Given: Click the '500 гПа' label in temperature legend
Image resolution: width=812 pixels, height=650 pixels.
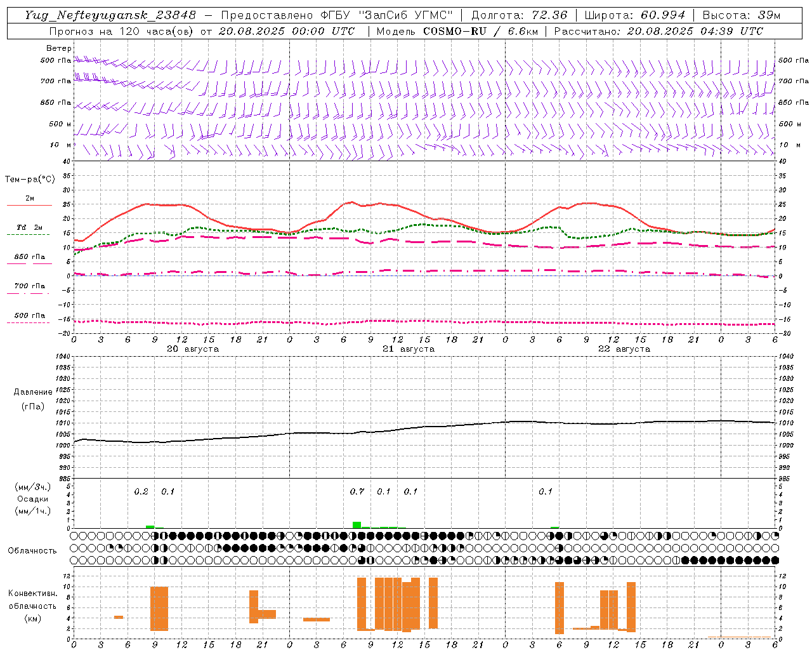Looking at the screenshot, I should point(30,315).
